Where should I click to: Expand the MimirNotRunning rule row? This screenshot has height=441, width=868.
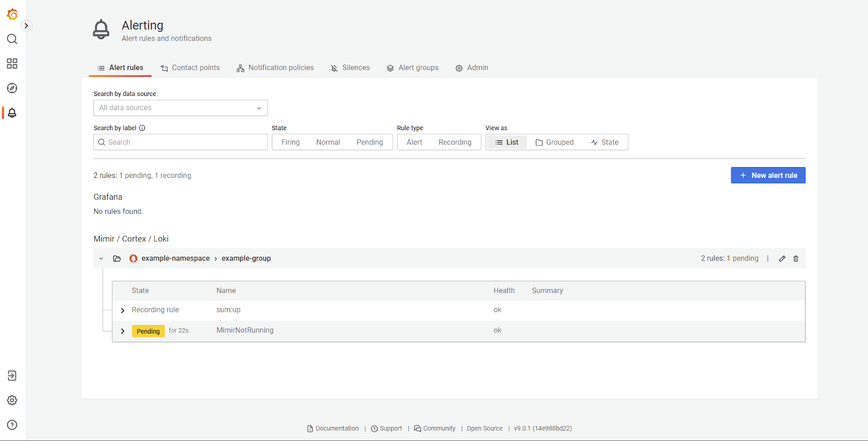point(123,331)
